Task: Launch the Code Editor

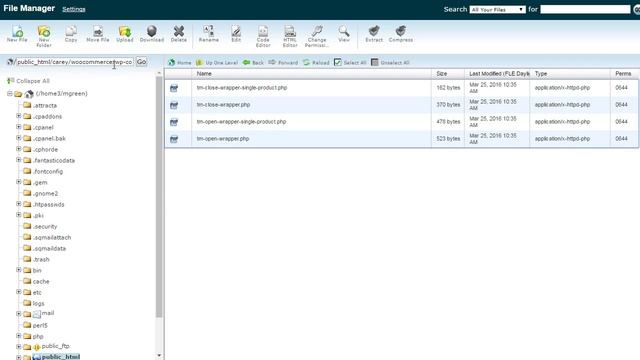Action: [263, 36]
